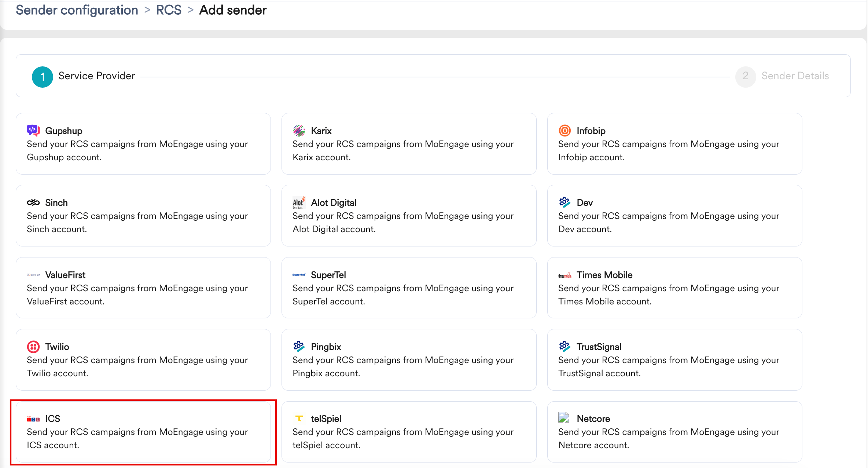868x468 pixels.
Task: Click the Alot Digital logo icon
Action: (299, 202)
